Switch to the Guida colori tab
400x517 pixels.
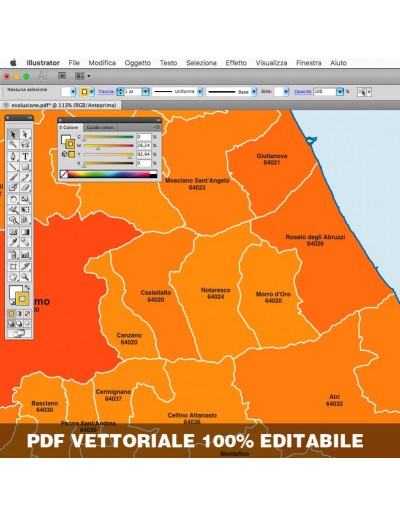pos(100,127)
